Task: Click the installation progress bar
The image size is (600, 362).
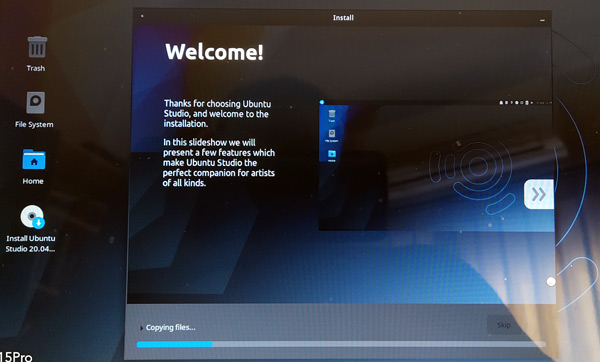Action: 341,344
